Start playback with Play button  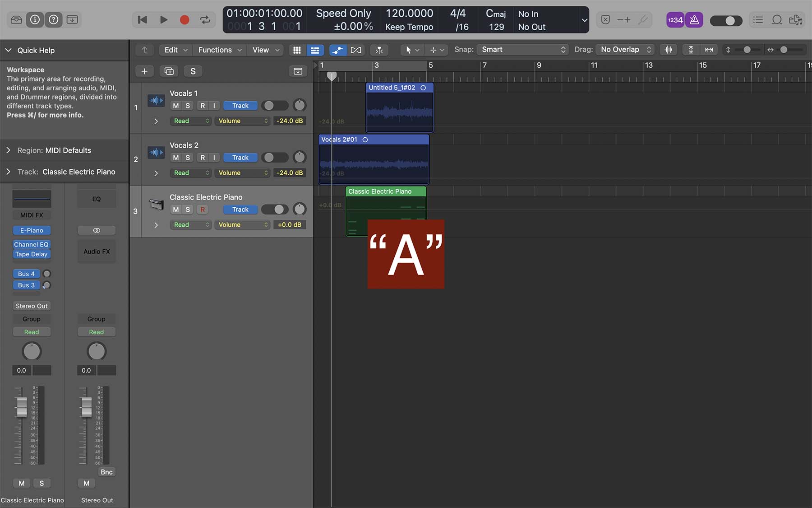click(x=164, y=20)
